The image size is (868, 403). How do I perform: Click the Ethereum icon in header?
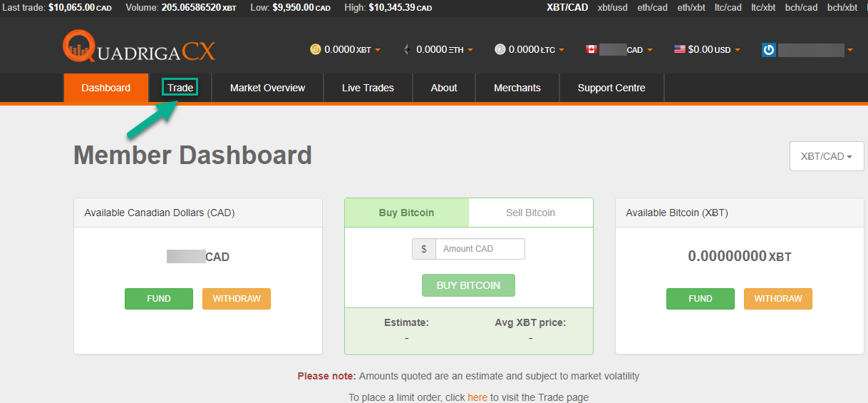click(x=407, y=49)
